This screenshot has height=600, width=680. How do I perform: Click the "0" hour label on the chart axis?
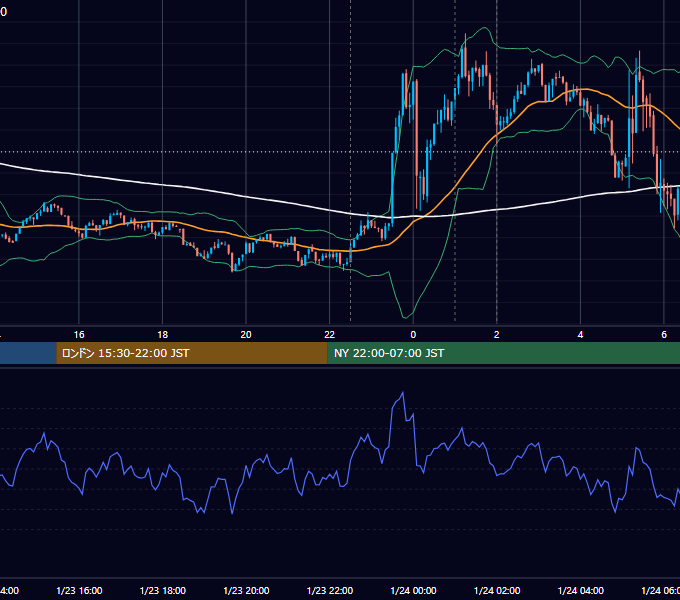pyautogui.click(x=413, y=335)
